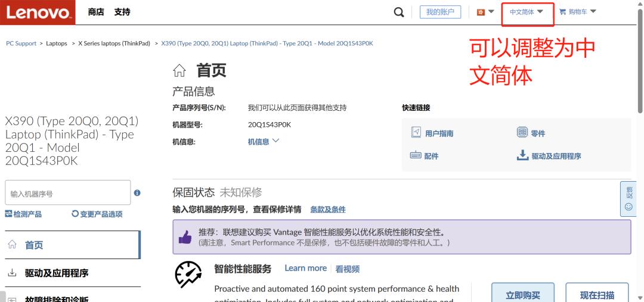Select 首页 in the left sidebar
The width and height of the screenshot is (644, 302).
click(x=73, y=245)
